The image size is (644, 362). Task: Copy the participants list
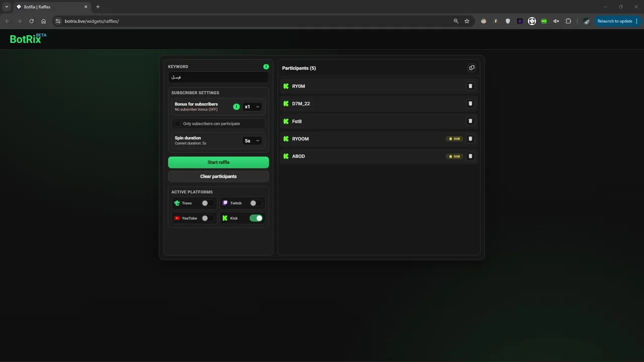(471, 68)
